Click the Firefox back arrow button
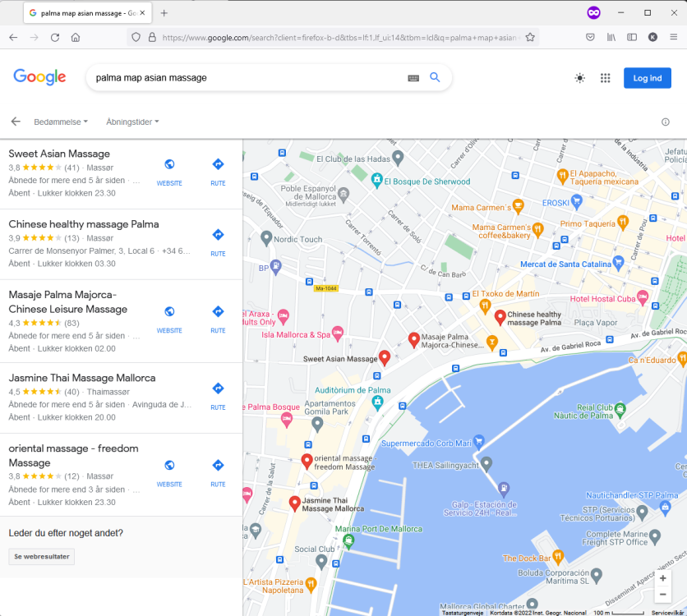 pyautogui.click(x=13, y=38)
